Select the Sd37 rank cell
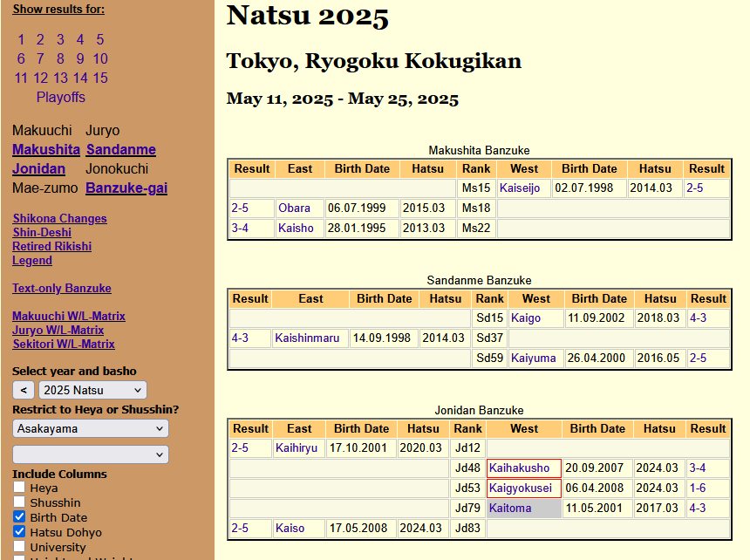 point(490,338)
